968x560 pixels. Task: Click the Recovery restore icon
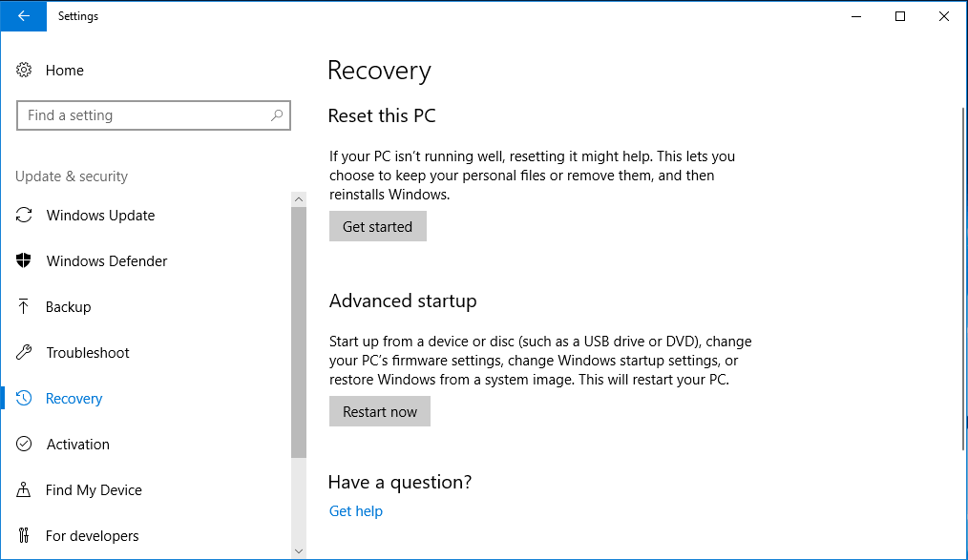click(24, 398)
